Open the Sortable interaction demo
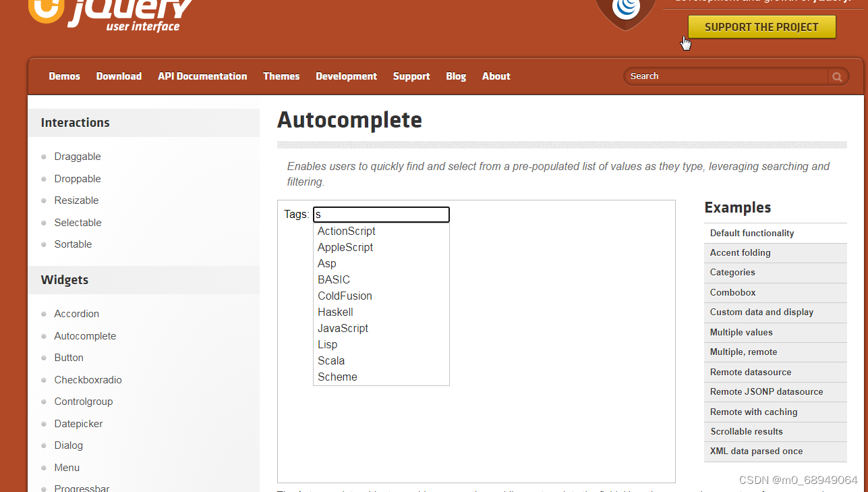The height and width of the screenshot is (492, 868). (x=73, y=244)
